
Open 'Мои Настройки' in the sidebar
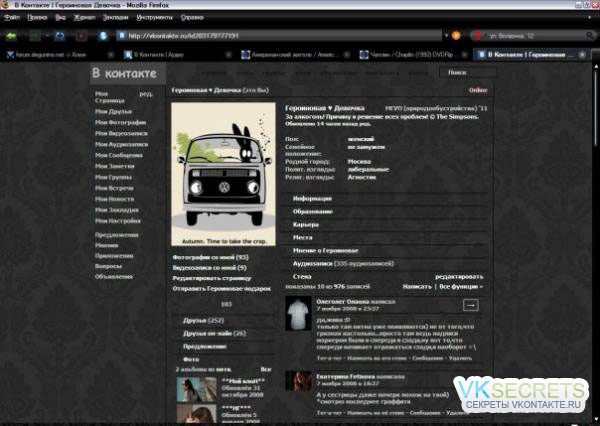(x=118, y=221)
